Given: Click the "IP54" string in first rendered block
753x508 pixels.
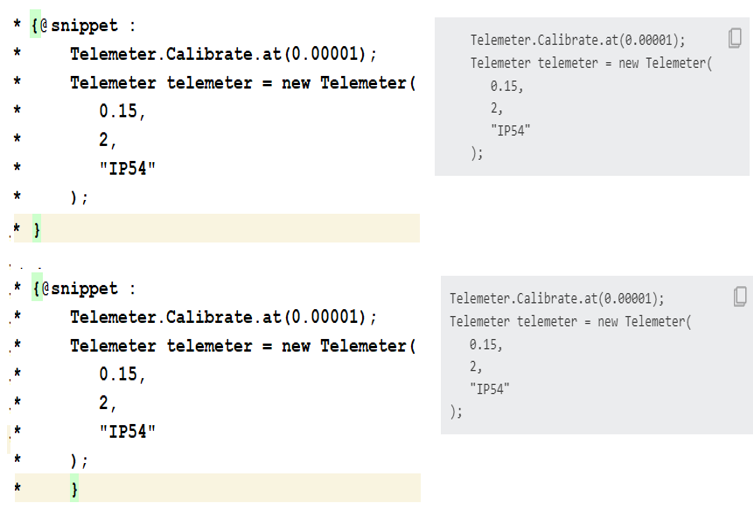Looking at the screenshot, I should (510, 130).
